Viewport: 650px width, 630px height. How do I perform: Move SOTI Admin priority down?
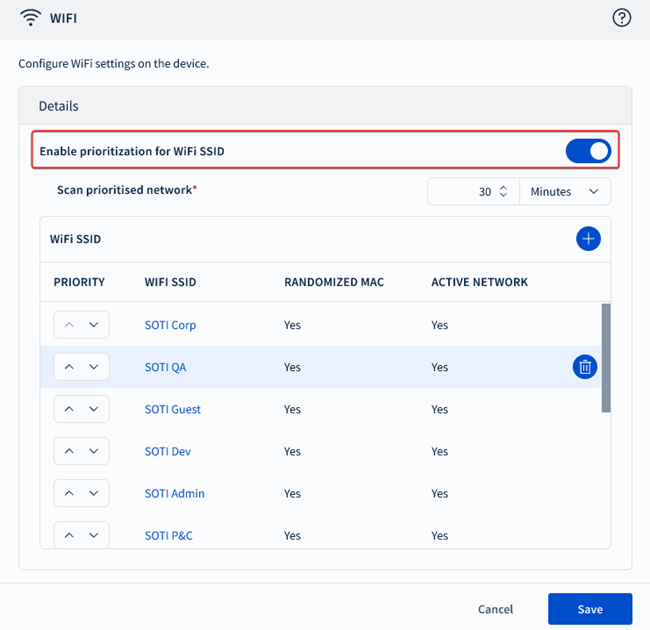[94, 493]
